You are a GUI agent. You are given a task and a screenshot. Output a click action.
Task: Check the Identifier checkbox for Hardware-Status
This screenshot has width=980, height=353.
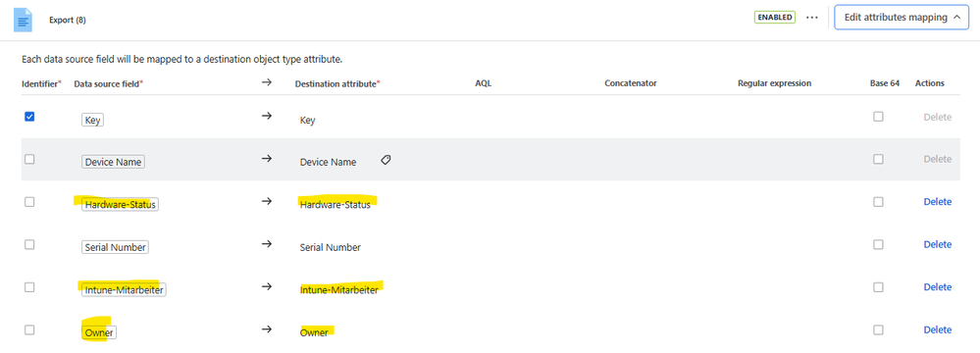coord(29,202)
